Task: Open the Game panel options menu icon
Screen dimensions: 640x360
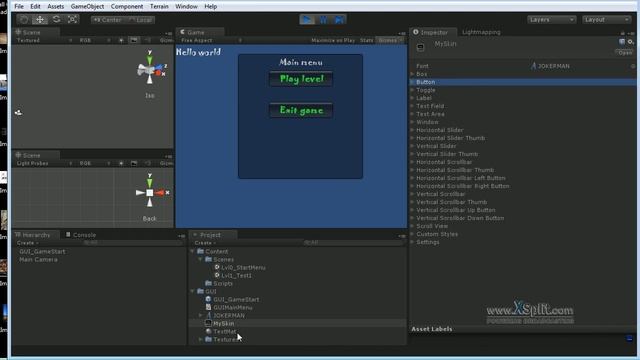Action: [x=402, y=33]
